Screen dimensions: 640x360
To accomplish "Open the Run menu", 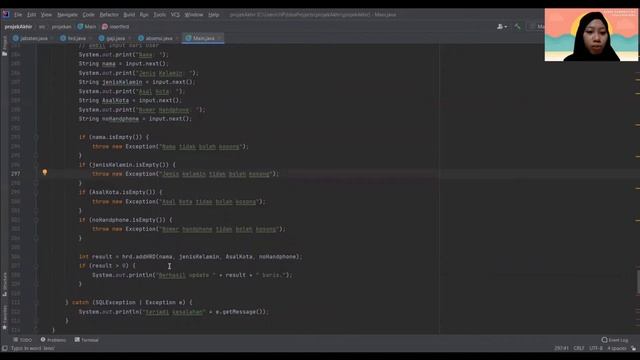I will [x=144, y=15].
